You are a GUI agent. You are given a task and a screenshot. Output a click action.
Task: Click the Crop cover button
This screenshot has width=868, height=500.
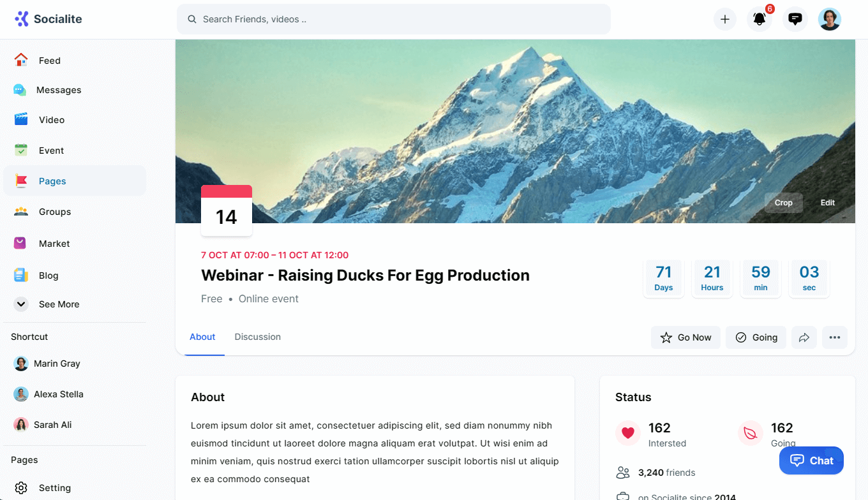(x=783, y=203)
